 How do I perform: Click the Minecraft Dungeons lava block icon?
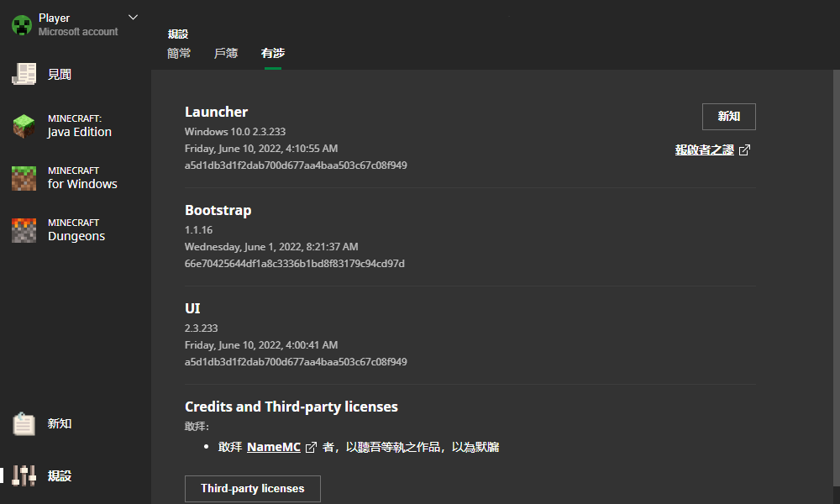(x=24, y=230)
